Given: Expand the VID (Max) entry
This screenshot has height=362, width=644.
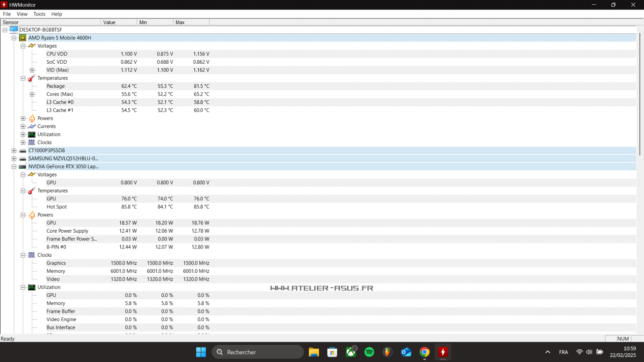Looking at the screenshot, I should [x=32, y=70].
